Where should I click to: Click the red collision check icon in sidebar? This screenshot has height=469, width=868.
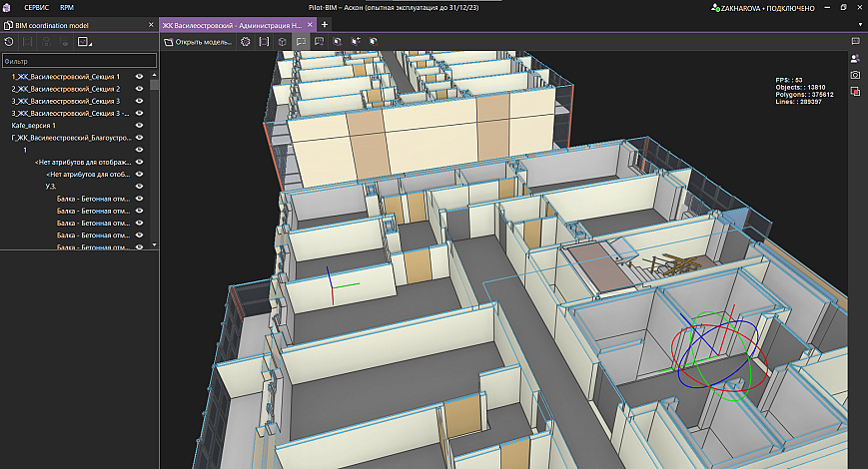856,92
